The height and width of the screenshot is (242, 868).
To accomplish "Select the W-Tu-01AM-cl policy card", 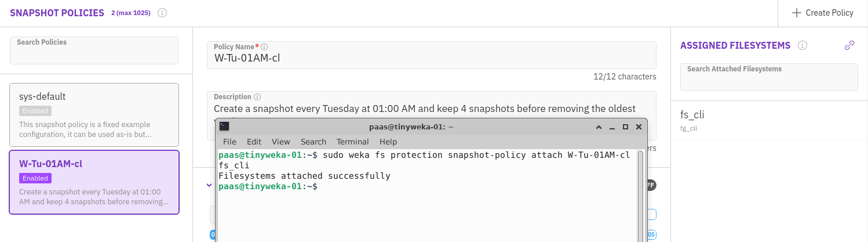I will (94, 182).
